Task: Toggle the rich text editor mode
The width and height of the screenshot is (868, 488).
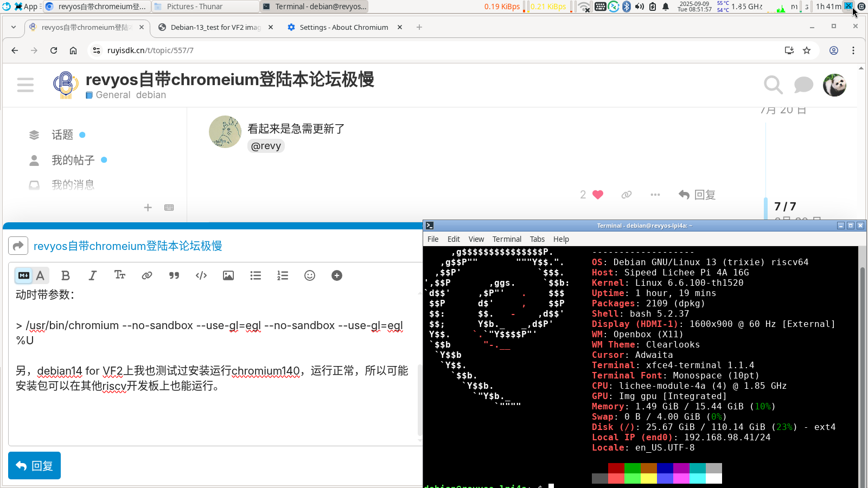Action: click(41, 275)
